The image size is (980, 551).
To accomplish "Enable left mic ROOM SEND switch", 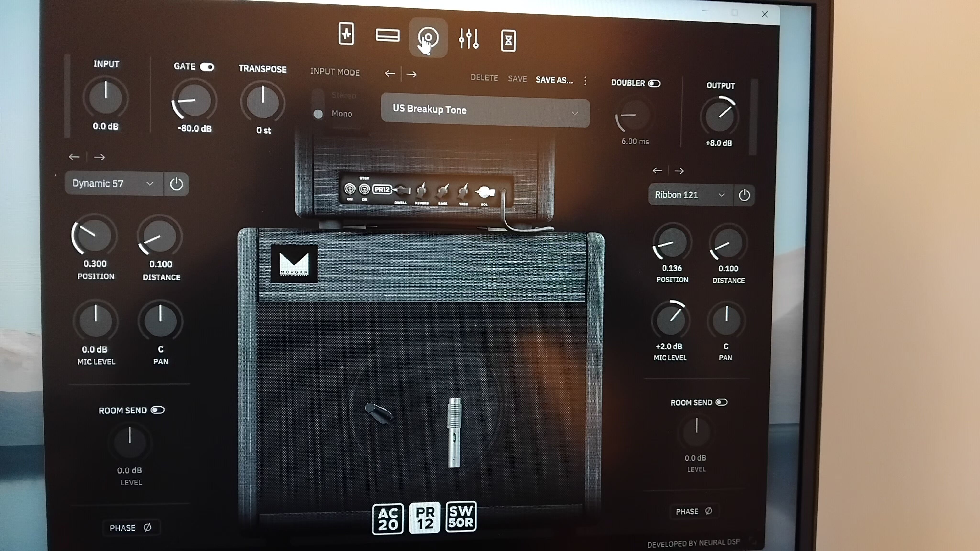I will [157, 410].
